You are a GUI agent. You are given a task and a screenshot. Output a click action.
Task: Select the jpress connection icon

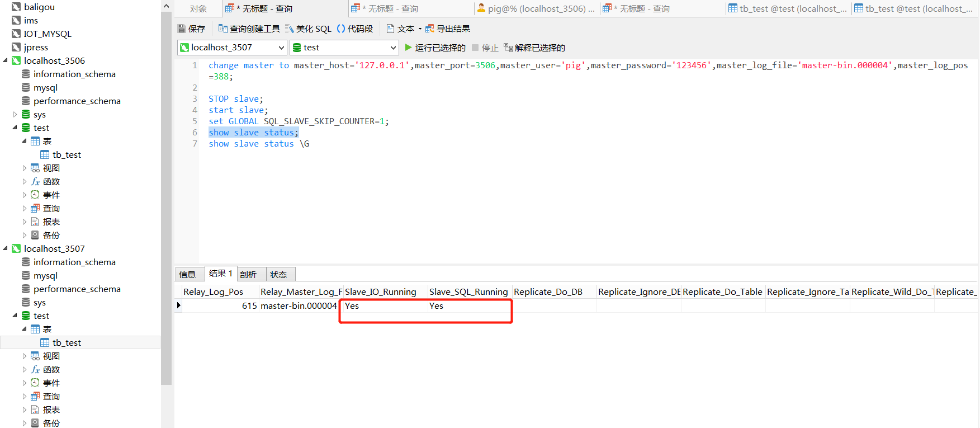tap(16, 47)
